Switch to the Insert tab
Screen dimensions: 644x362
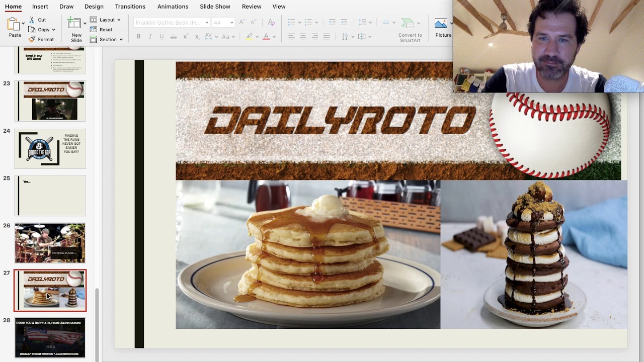point(40,7)
